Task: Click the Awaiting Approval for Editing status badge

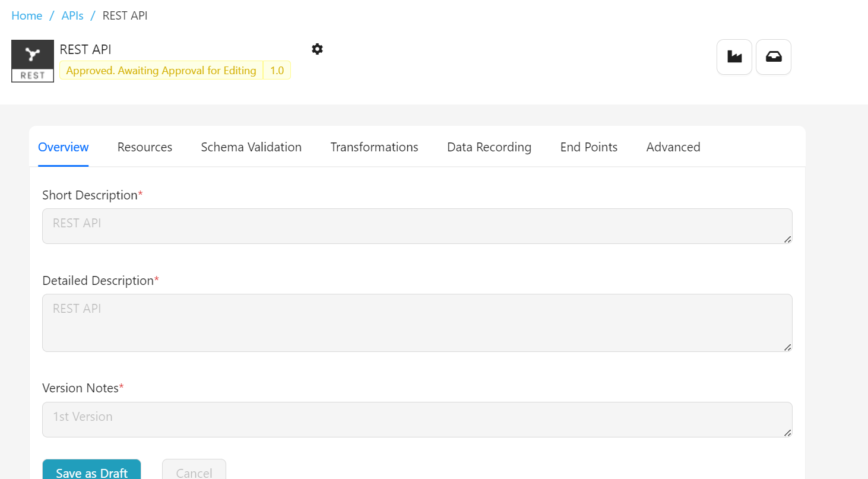Action: click(161, 71)
